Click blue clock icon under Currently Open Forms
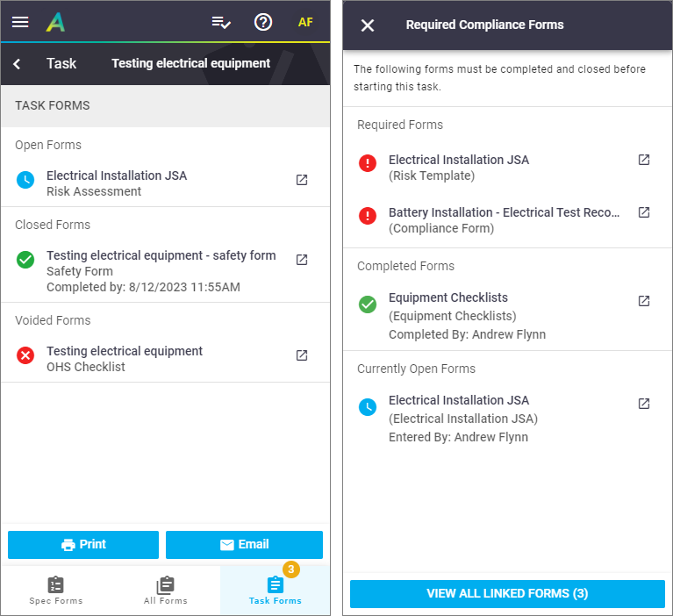The height and width of the screenshot is (616, 673). click(368, 407)
